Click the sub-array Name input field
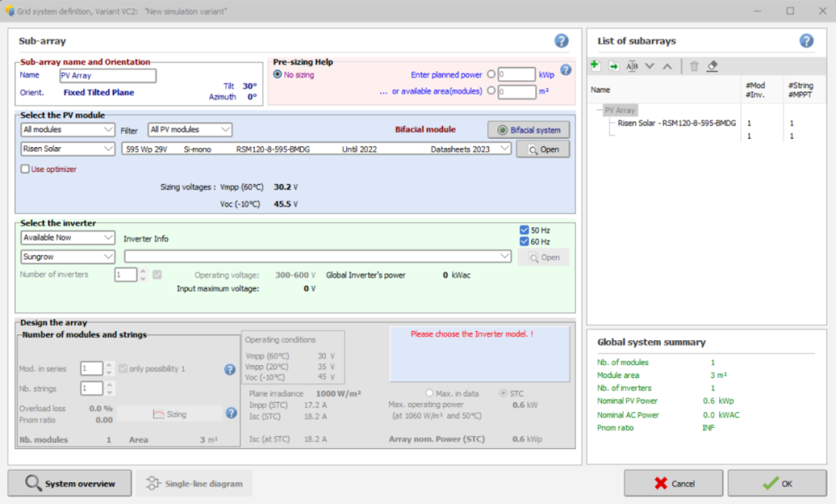This screenshot has height=504, width=836. (x=108, y=75)
